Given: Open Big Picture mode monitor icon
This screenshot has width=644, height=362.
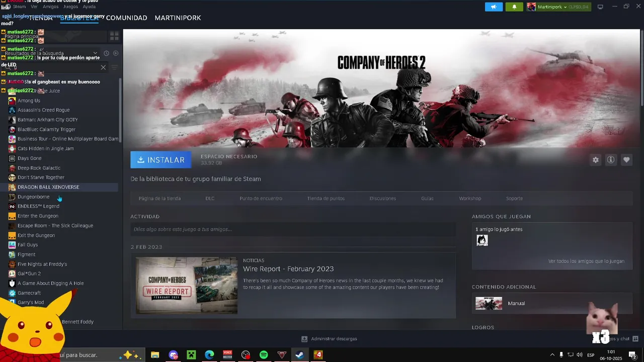Looking at the screenshot, I should [x=600, y=7].
